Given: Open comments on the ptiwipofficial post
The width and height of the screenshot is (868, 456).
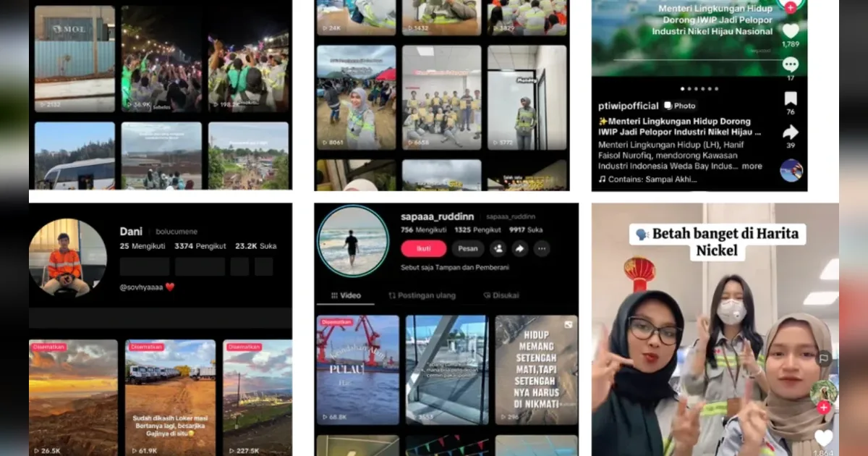Looking at the screenshot, I should (791, 64).
